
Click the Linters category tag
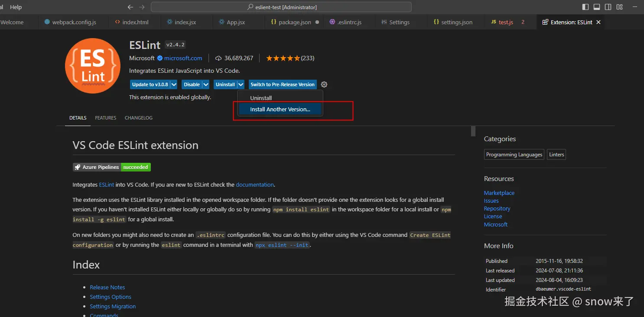point(556,155)
